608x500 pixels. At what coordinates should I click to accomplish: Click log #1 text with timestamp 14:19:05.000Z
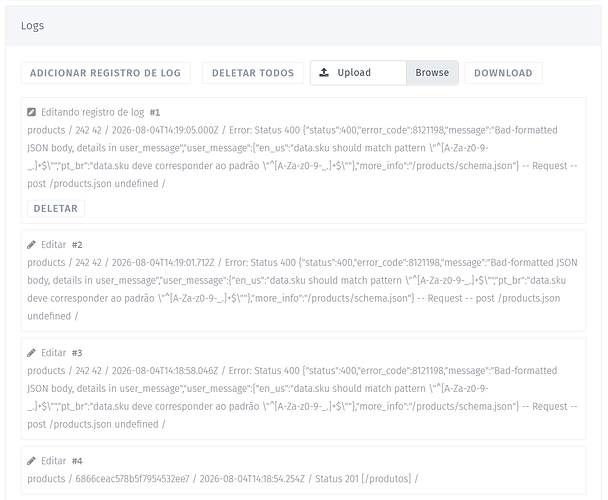302,157
